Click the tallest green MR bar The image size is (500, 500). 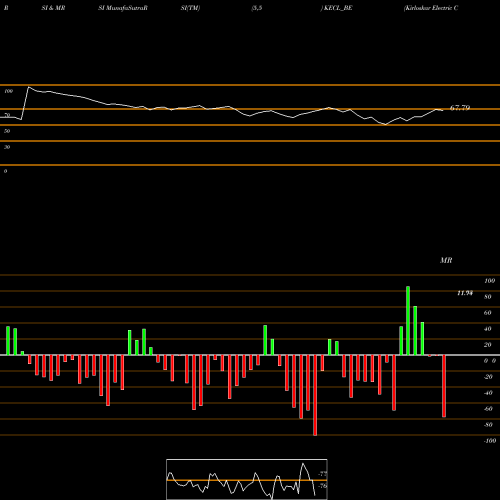[x=408, y=321]
